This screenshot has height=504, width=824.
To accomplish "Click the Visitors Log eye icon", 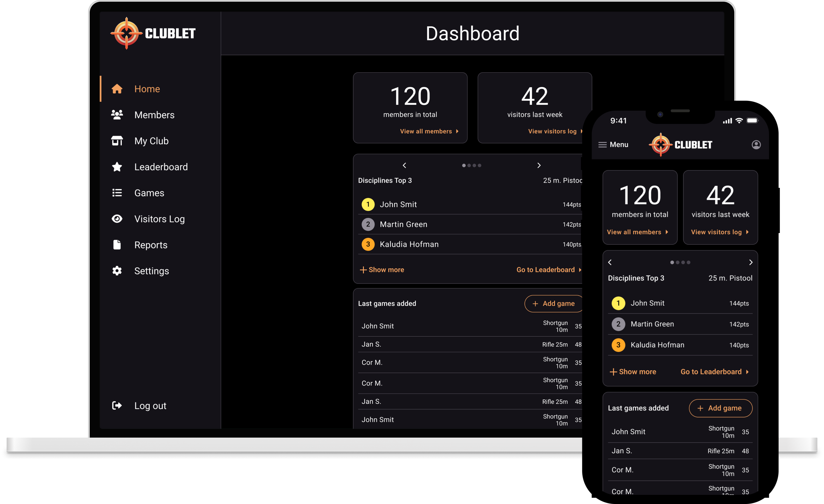I will click(x=117, y=219).
